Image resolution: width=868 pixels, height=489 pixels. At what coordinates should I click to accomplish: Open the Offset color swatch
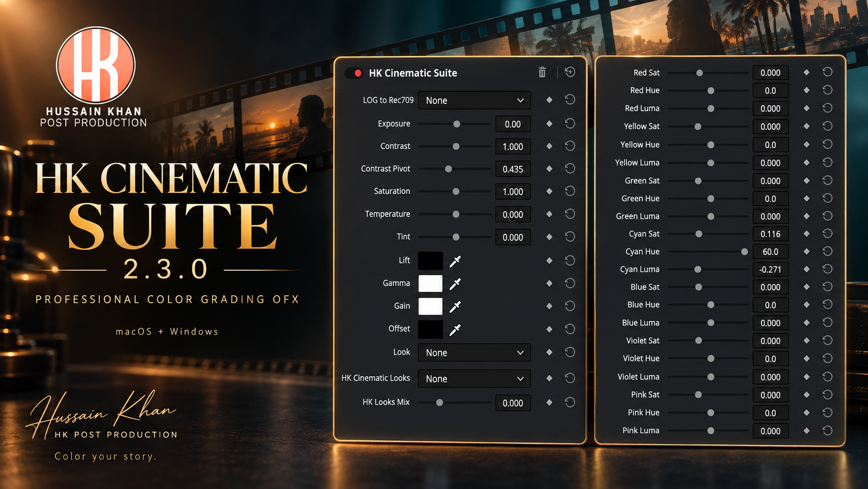[430, 329]
